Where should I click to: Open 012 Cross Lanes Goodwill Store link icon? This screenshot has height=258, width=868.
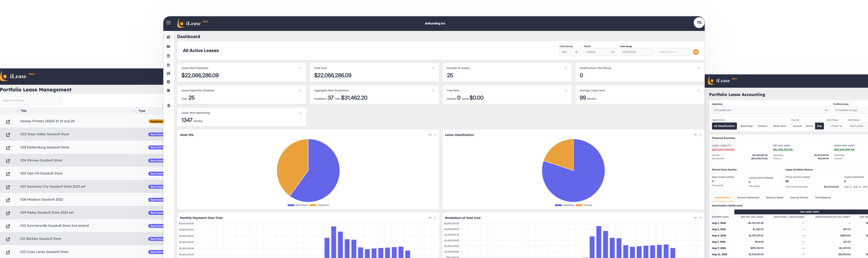tap(8, 252)
